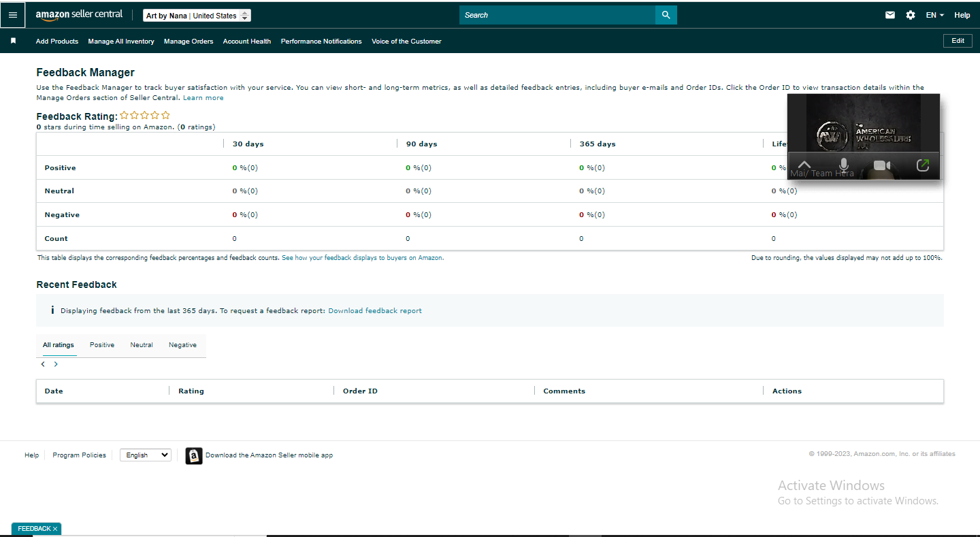Click the Amazon Seller mobile app icon

click(x=194, y=455)
